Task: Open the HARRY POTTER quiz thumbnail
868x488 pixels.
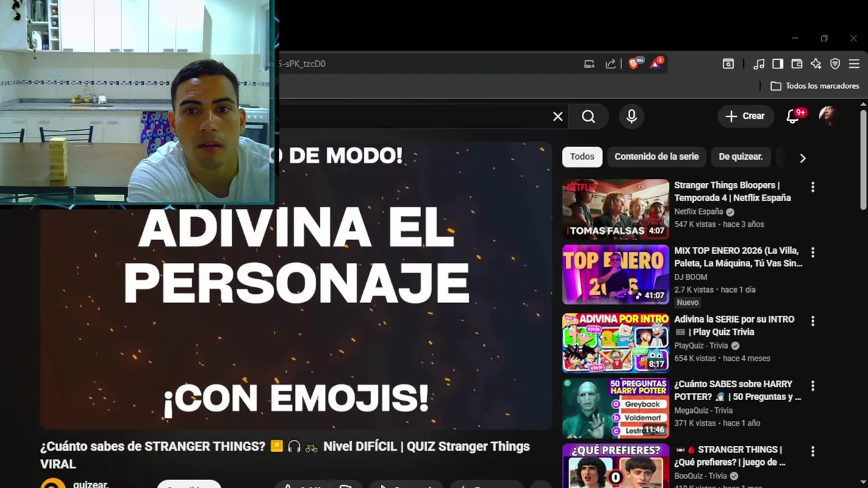Action: click(x=616, y=408)
